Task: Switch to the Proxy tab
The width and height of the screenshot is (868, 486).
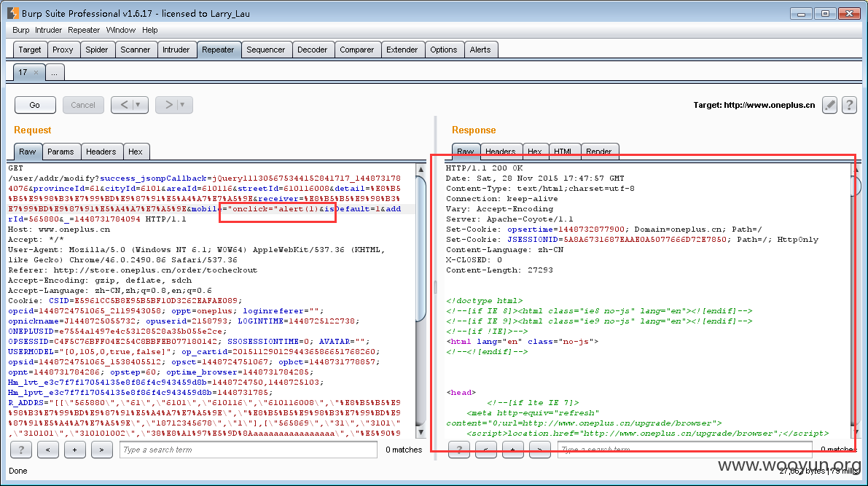Action: (63, 50)
